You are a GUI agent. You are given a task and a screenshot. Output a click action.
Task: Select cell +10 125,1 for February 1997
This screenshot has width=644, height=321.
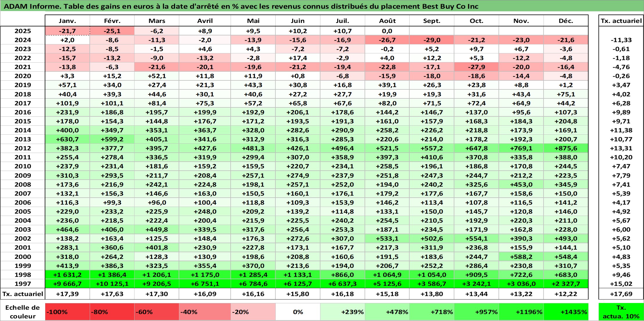pos(112,284)
